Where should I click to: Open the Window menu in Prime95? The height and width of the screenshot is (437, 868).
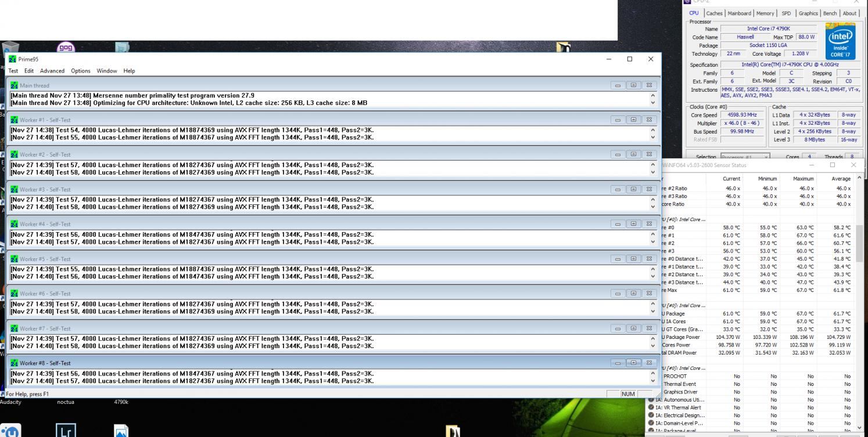[x=107, y=71]
